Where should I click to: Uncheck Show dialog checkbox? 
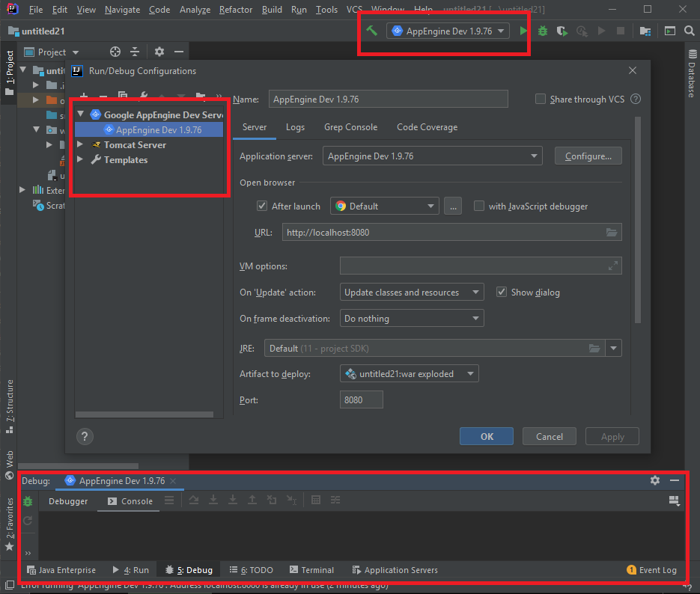point(502,292)
